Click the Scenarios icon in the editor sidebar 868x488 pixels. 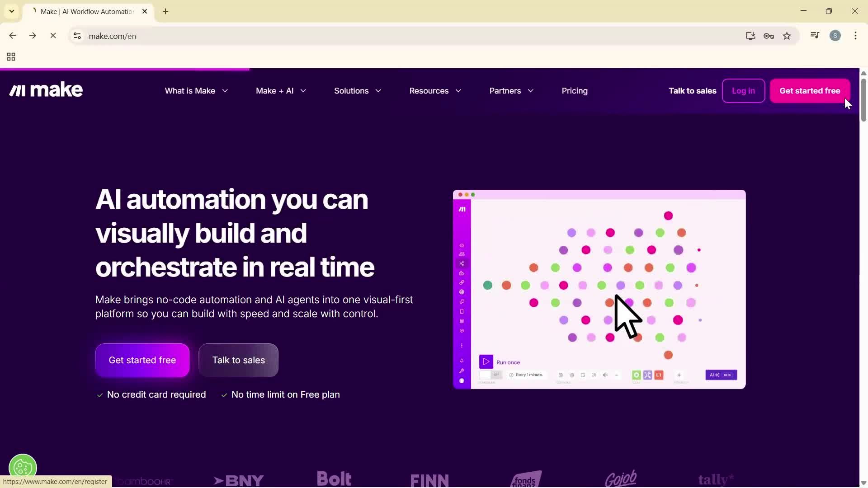462,263
